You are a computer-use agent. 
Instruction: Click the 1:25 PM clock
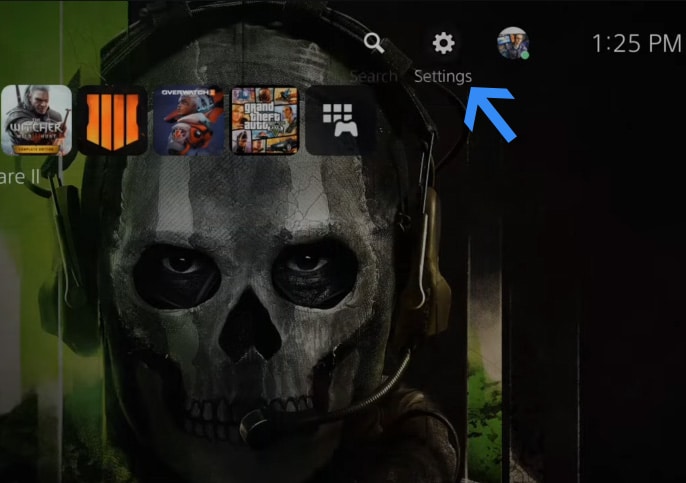pyautogui.click(x=636, y=44)
